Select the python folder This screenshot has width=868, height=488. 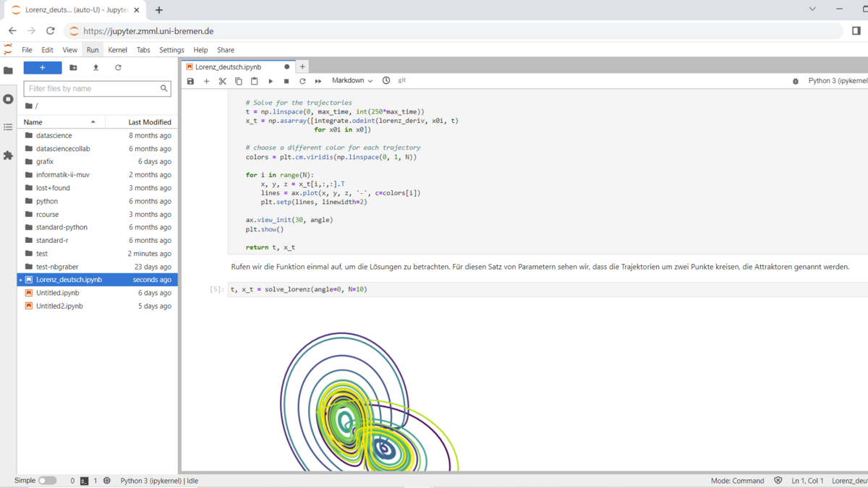[x=98, y=201]
